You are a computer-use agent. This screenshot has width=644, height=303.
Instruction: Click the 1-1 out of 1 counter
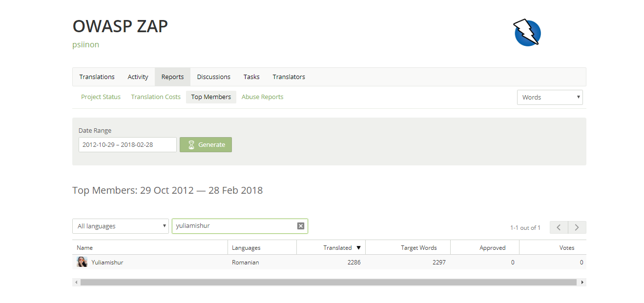[525, 228]
